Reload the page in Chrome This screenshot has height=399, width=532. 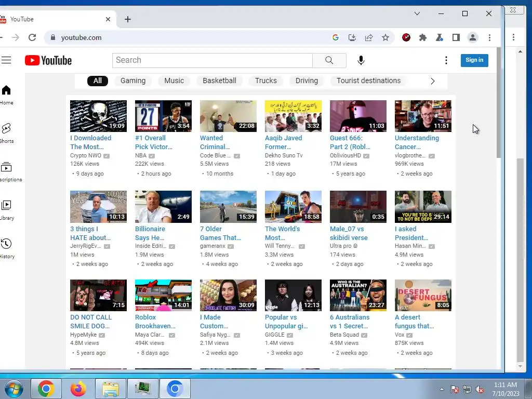tap(32, 37)
